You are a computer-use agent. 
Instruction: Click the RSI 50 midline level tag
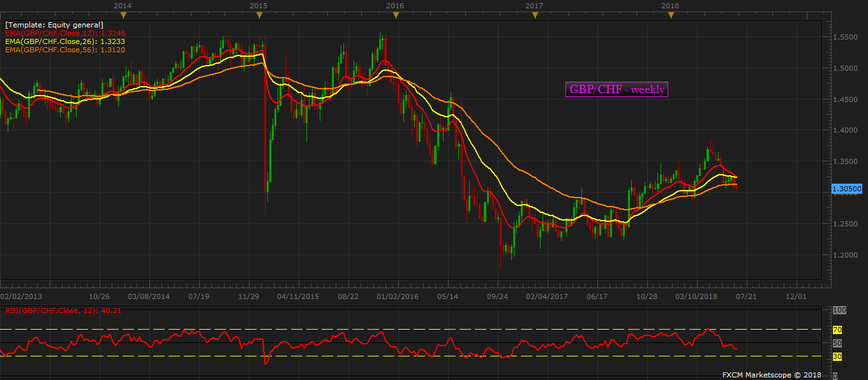pos(838,343)
